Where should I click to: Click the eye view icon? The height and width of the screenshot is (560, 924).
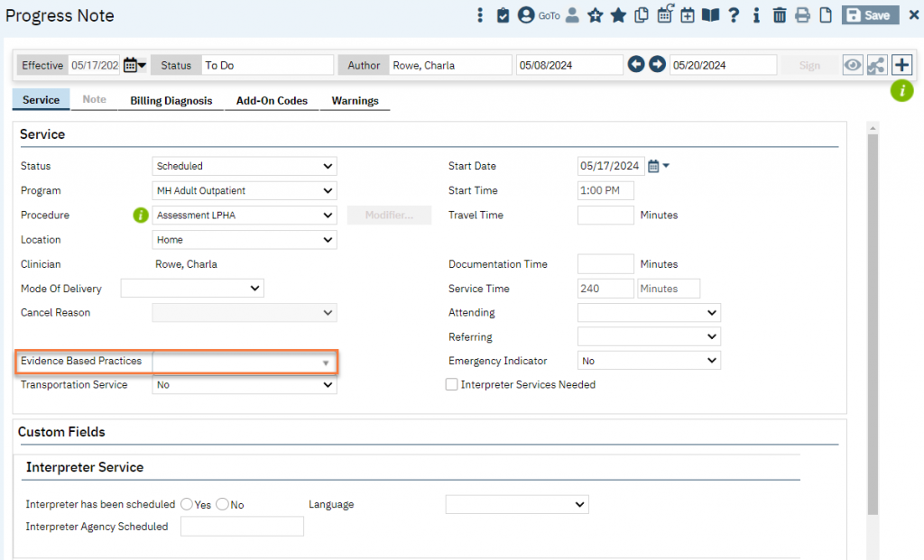pyautogui.click(x=852, y=65)
